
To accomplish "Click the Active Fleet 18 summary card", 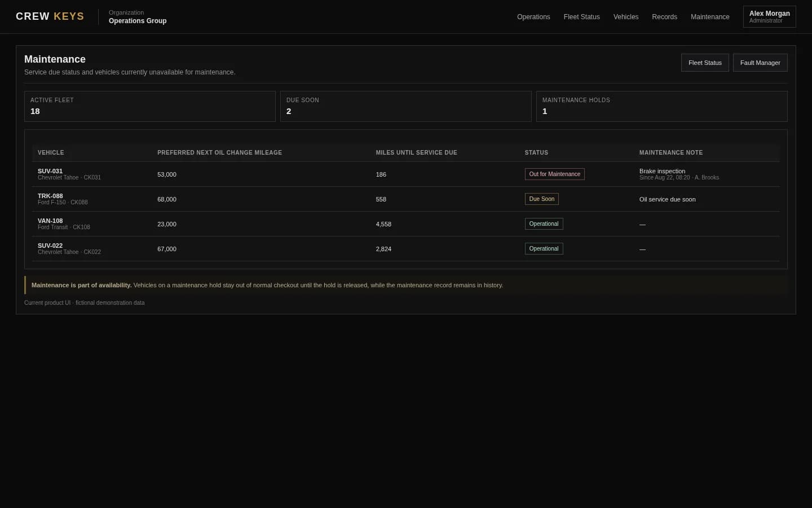I will [149, 106].
